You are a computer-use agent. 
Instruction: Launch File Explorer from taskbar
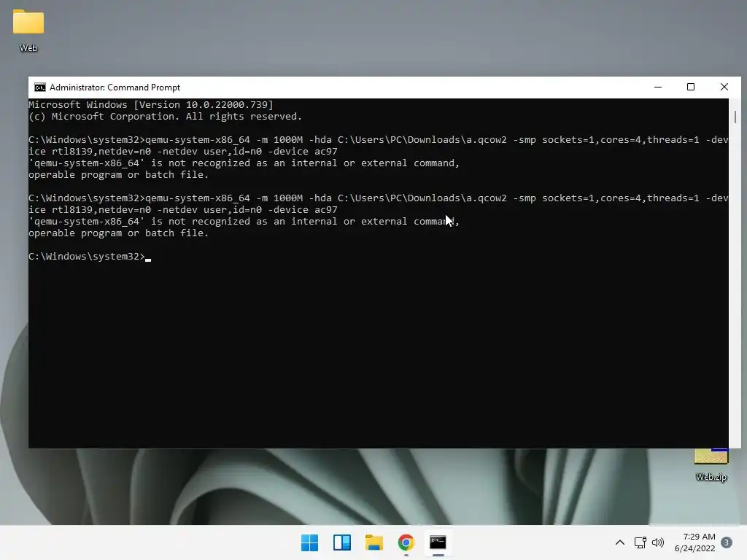[x=374, y=542]
